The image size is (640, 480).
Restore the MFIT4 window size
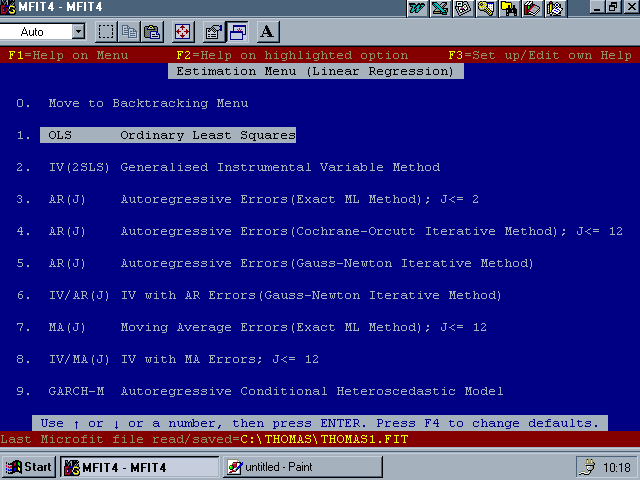pyautogui.click(x=613, y=7)
